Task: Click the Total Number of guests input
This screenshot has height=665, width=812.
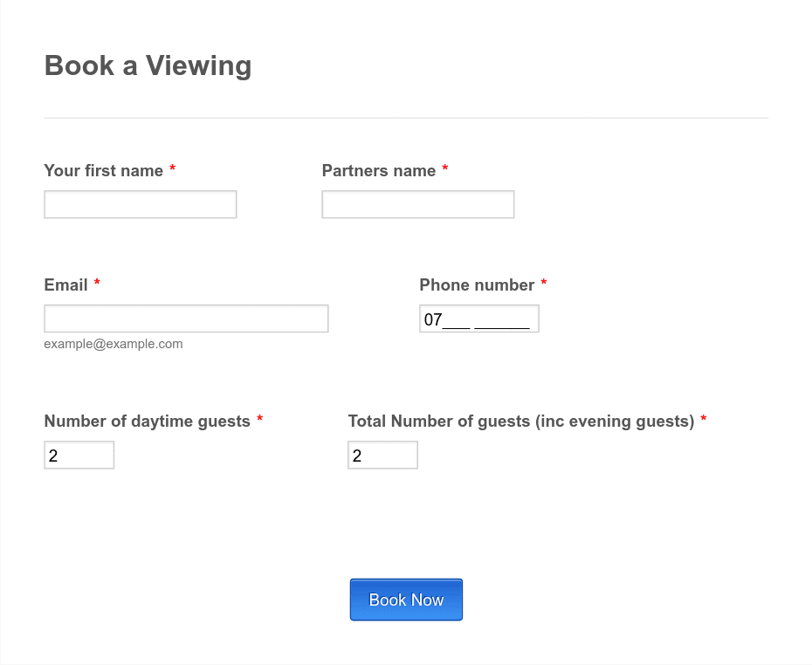Action: [x=382, y=455]
